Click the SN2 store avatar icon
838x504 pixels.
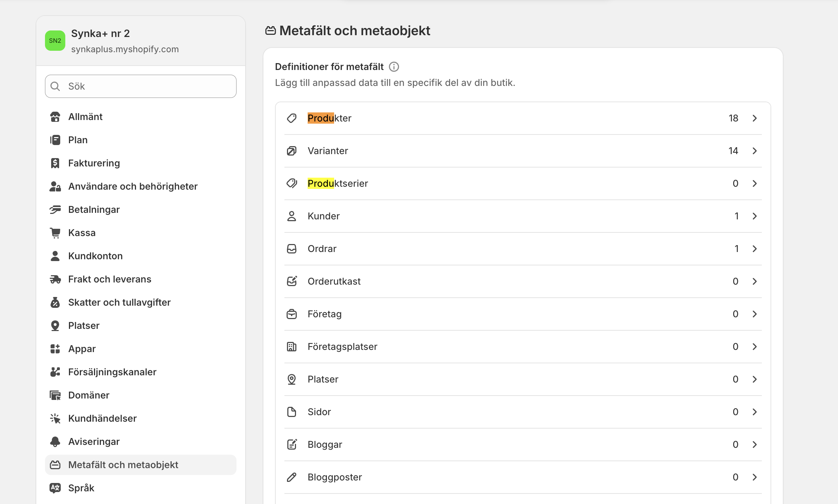55,41
